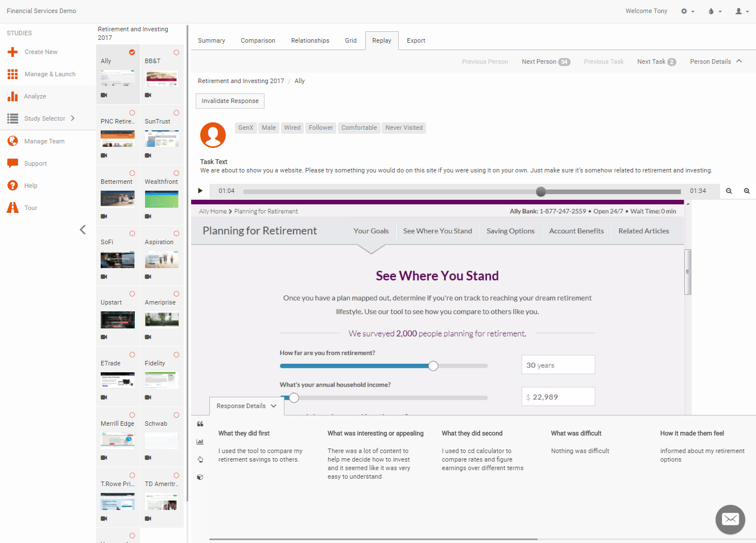Click the 30 years input field
Screen dimensions: 756x543
click(x=558, y=365)
